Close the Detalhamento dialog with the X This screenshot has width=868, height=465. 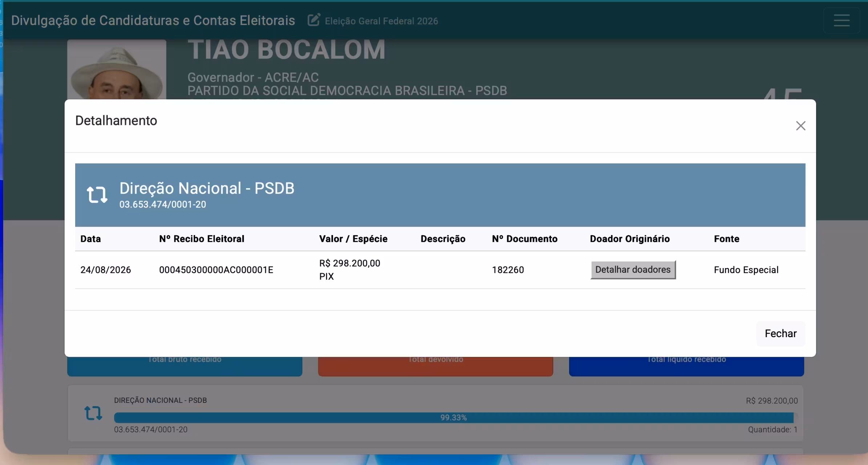pyautogui.click(x=800, y=126)
